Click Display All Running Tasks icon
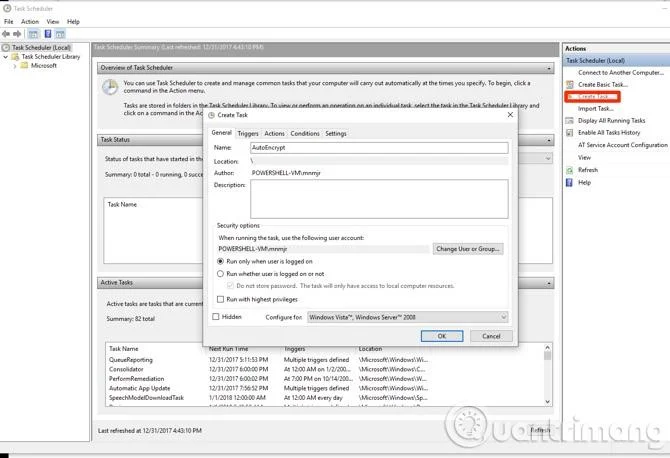This screenshot has width=670, height=458. [x=570, y=120]
